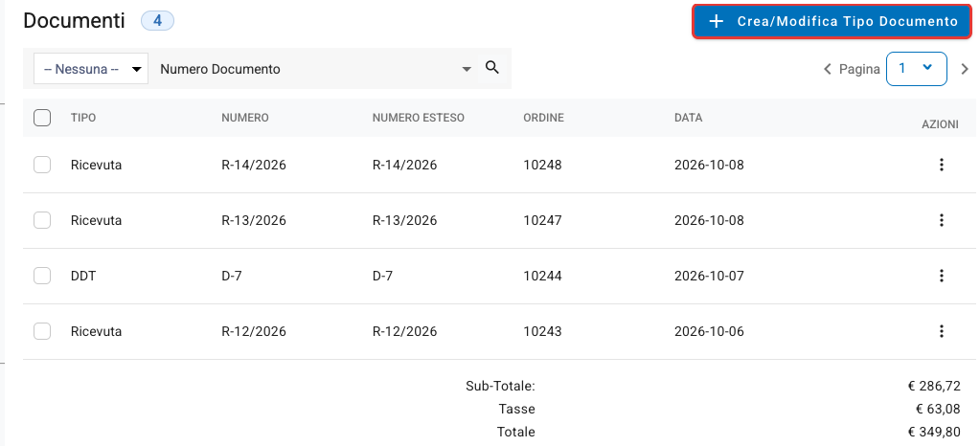This screenshot has width=980, height=446.
Task: Click Ricevuta in the R-12/2026 row
Action: (96, 331)
